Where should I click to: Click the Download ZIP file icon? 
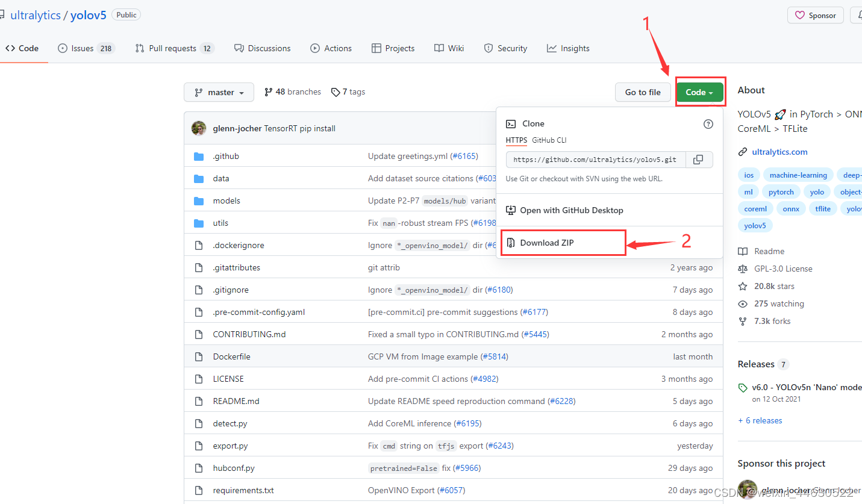click(511, 243)
